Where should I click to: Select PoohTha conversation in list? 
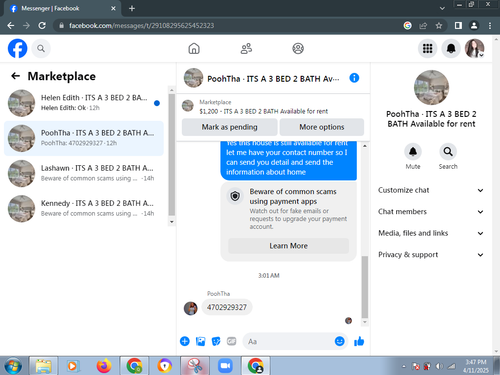point(83,138)
